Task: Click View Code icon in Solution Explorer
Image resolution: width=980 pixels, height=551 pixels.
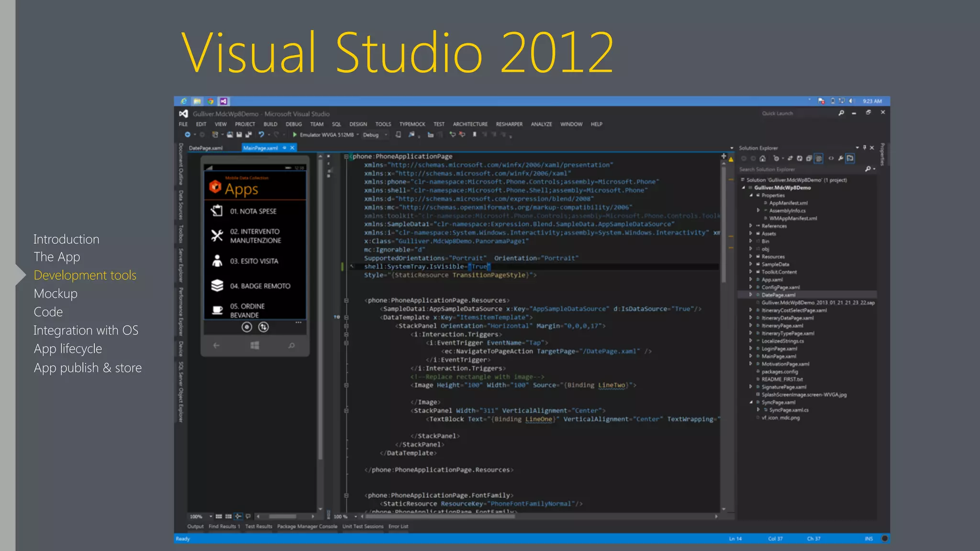Action: (x=831, y=158)
